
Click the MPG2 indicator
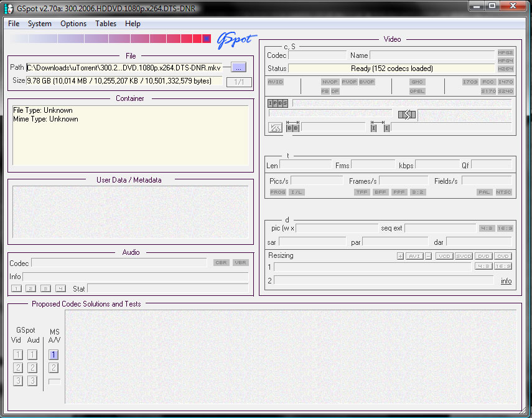click(x=505, y=52)
